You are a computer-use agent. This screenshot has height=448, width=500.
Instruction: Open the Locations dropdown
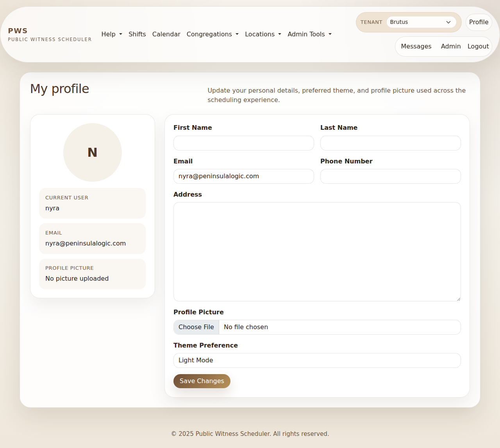click(262, 34)
